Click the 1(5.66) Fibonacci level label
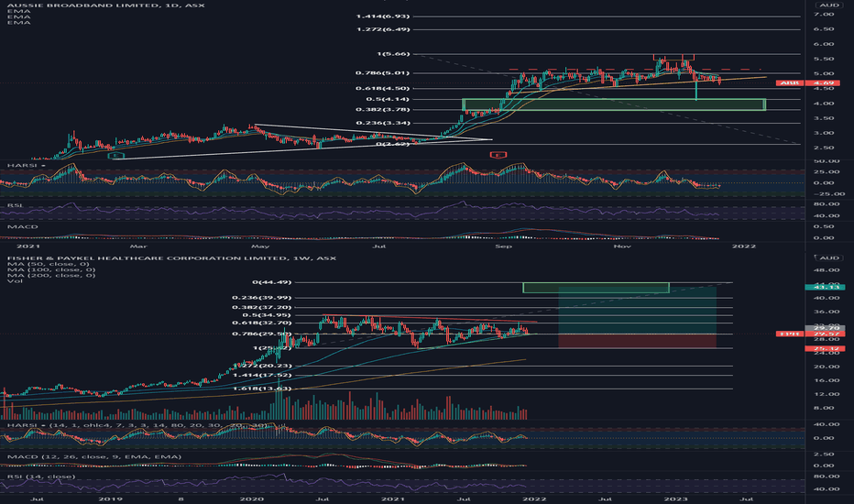The height and width of the screenshot is (504, 854). click(x=393, y=54)
